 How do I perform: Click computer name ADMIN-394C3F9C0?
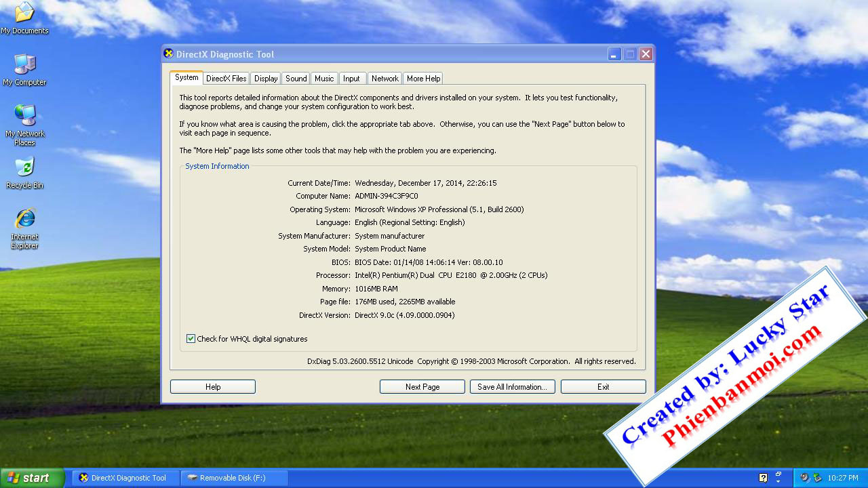pyautogui.click(x=387, y=196)
